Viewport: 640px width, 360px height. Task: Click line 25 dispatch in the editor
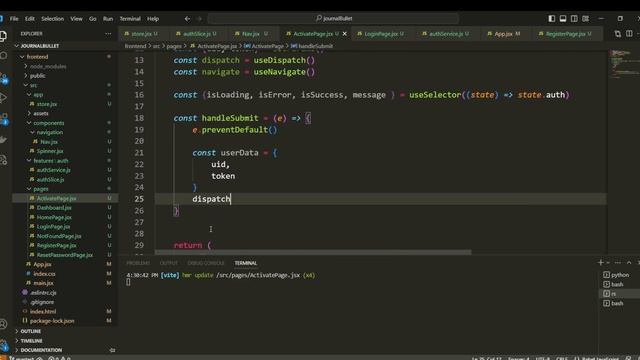pos(211,199)
